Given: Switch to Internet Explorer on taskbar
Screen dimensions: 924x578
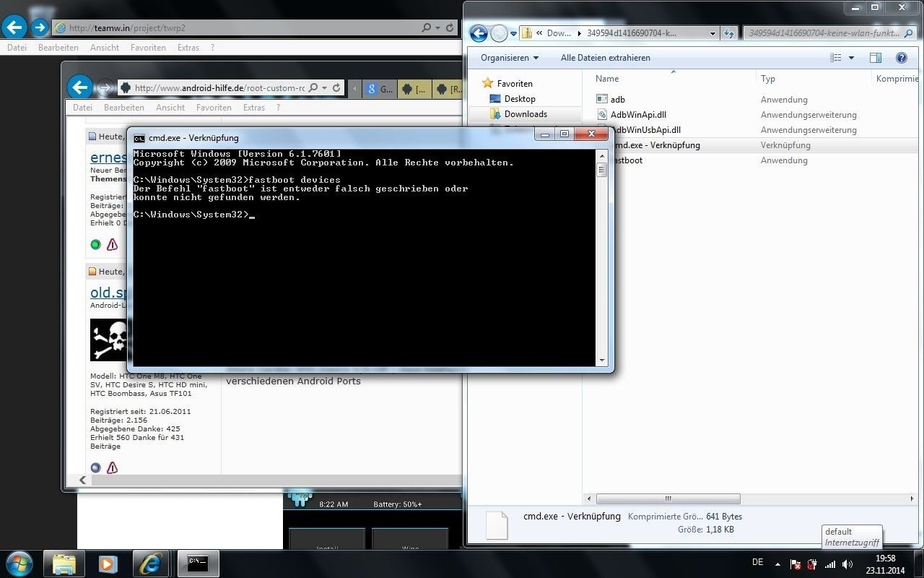Looking at the screenshot, I should [151, 564].
